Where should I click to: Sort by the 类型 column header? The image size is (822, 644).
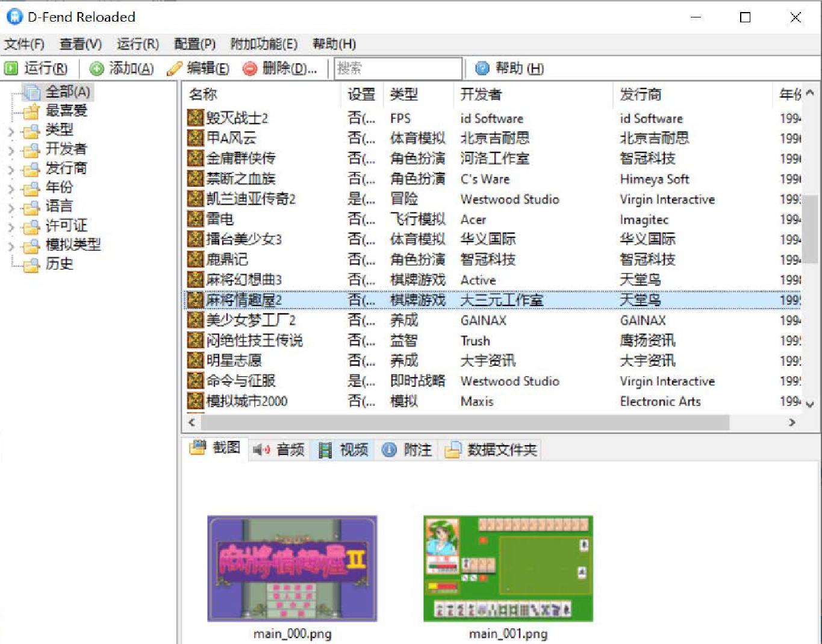click(419, 95)
